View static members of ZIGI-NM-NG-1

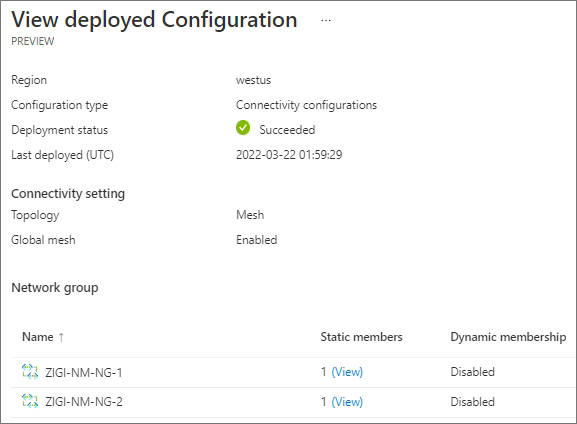(347, 372)
